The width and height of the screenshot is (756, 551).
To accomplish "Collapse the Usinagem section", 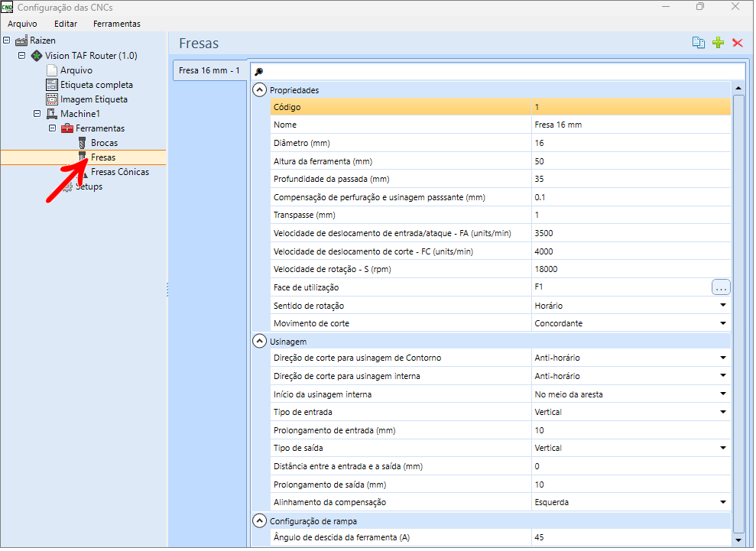I will (259, 342).
